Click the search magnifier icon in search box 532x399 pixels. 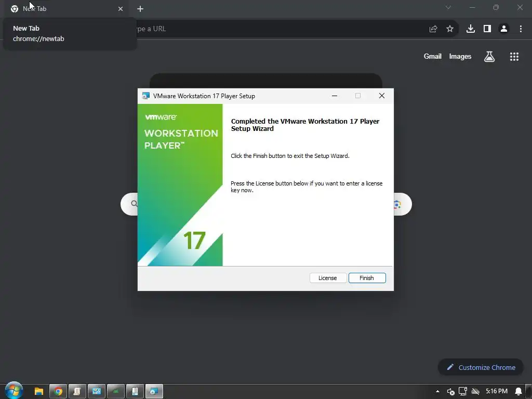[x=134, y=204]
